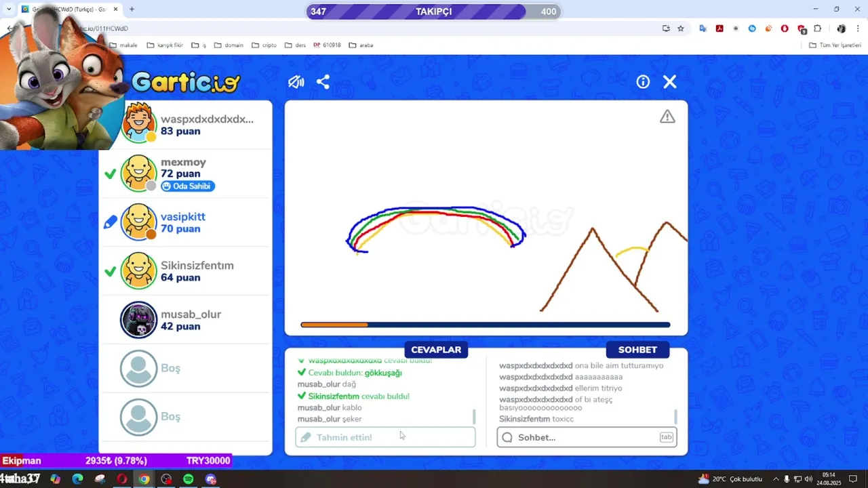This screenshot has width=868, height=488.
Task: Open Discord from the taskbar
Action: pos(211,479)
